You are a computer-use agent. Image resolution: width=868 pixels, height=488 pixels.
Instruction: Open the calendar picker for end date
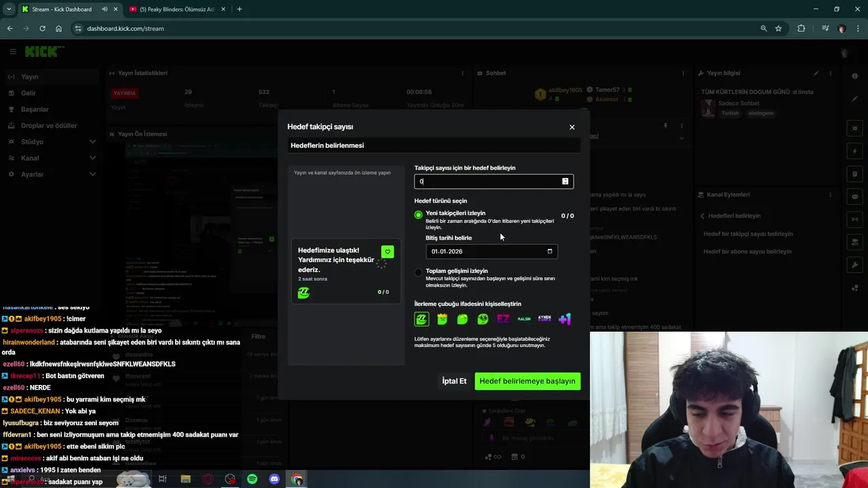tap(550, 251)
